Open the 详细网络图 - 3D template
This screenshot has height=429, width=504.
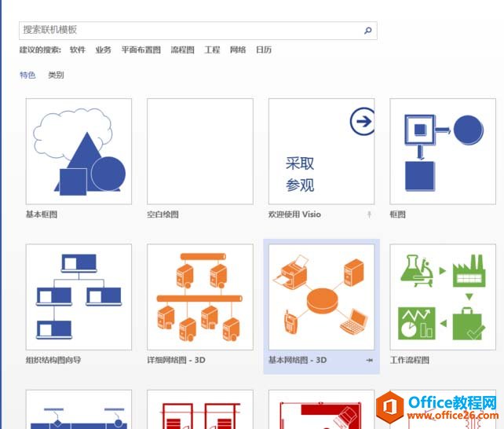click(x=200, y=297)
